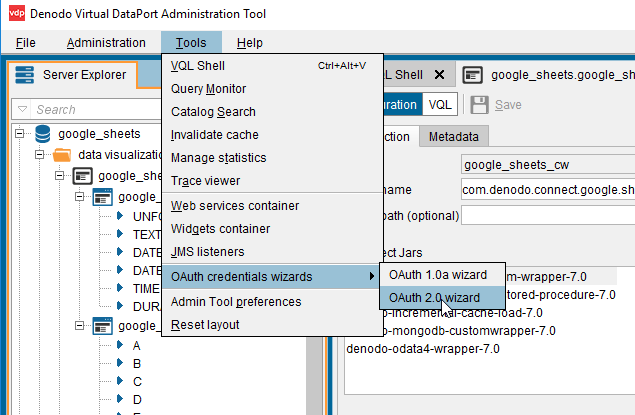Click the field arrow icon beside B
635x415 pixels.
point(120,362)
